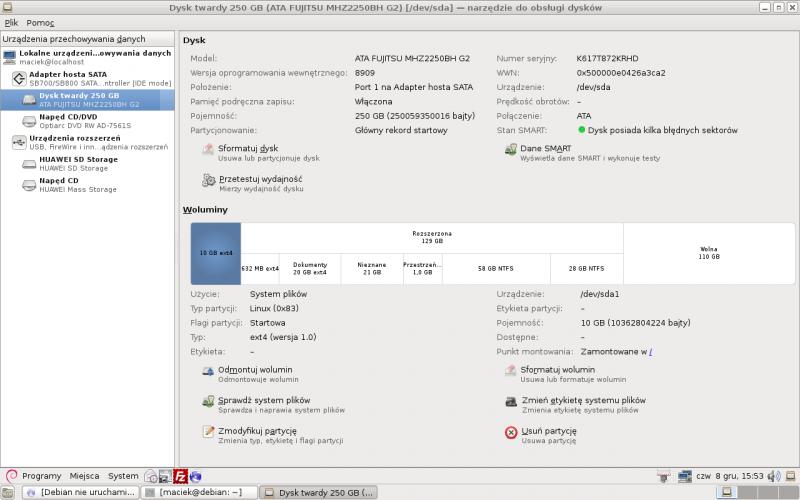Viewport: 800px width, 500px height.
Task: Open the mount point link after Zamontowane w
Action: click(651, 352)
